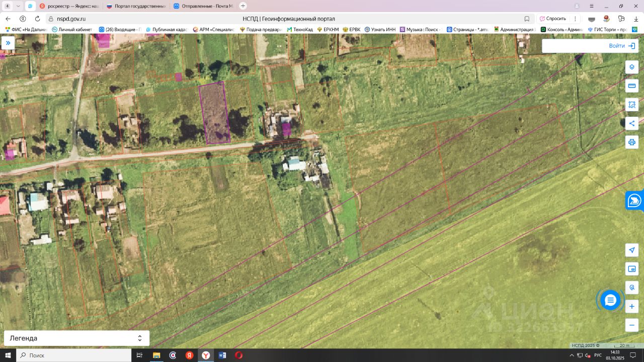The image size is (644, 362).
Task: Open the map layers panel
Action: point(632,67)
